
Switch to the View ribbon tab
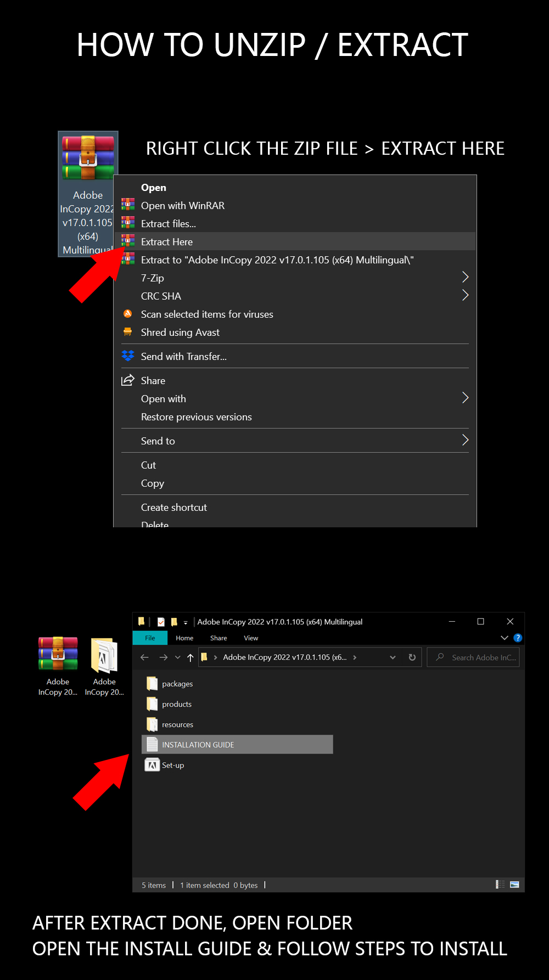tap(251, 638)
